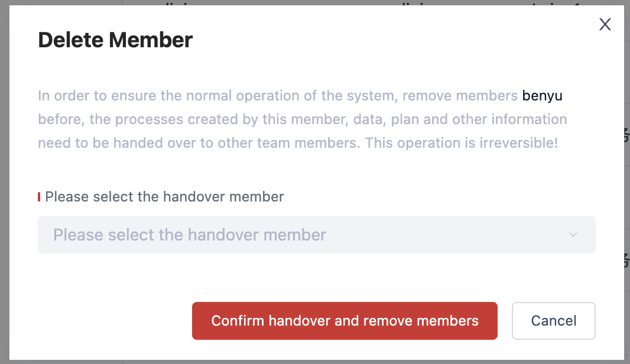
Task: Click the highlighted member name benyu
Action: pos(542,96)
